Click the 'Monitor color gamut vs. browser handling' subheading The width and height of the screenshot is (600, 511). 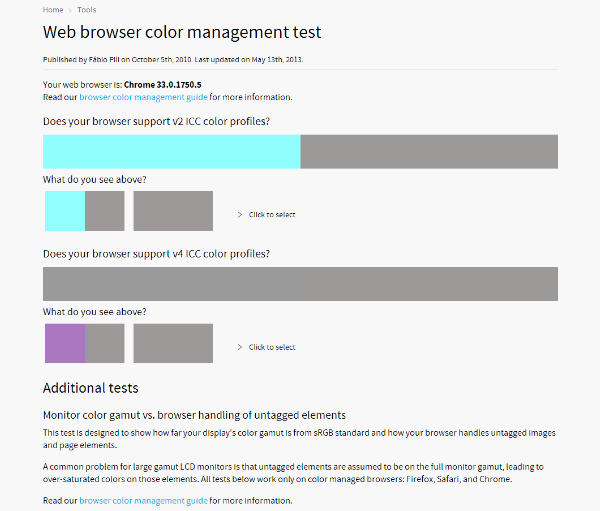pyautogui.click(x=194, y=414)
